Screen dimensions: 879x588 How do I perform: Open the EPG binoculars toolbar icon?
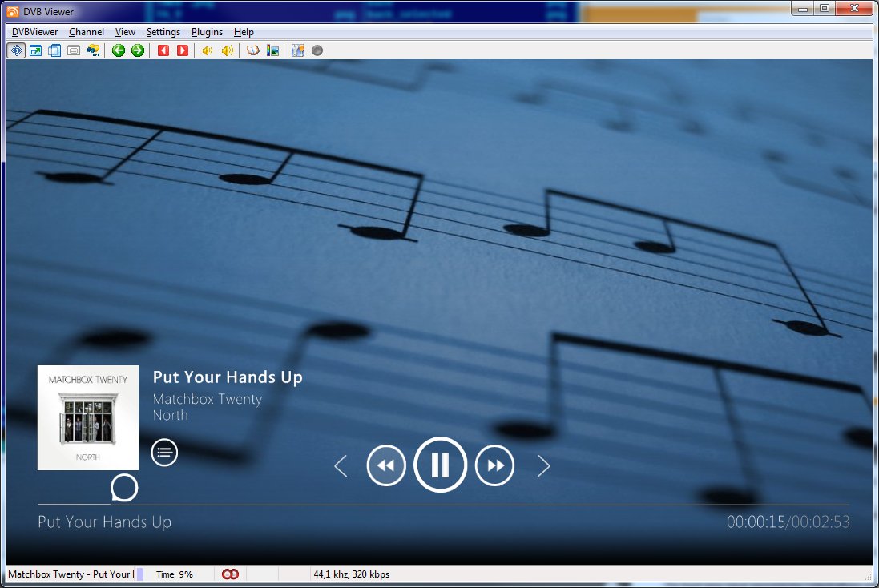[93, 51]
